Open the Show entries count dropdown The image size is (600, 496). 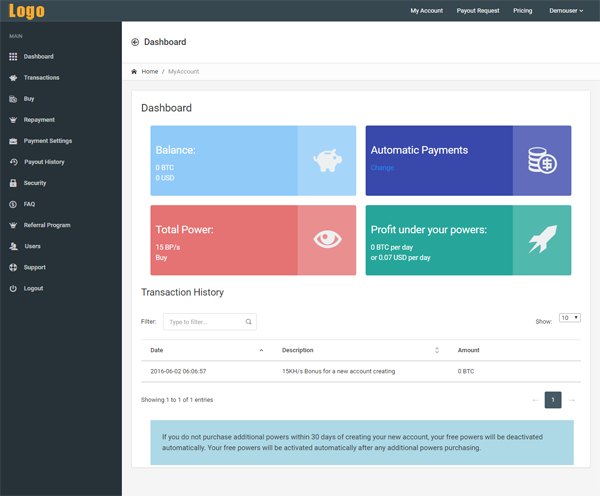click(x=570, y=318)
